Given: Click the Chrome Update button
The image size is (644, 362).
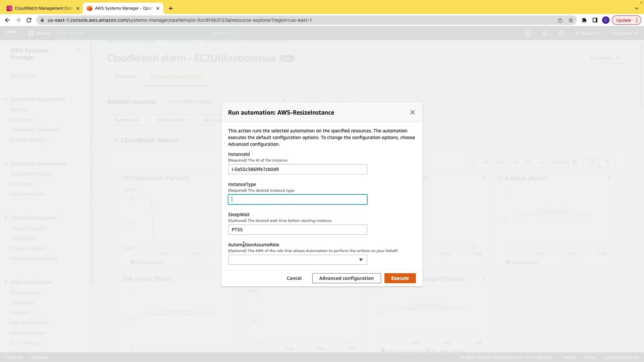Looking at the screenshot, I should tap(623, 20).
